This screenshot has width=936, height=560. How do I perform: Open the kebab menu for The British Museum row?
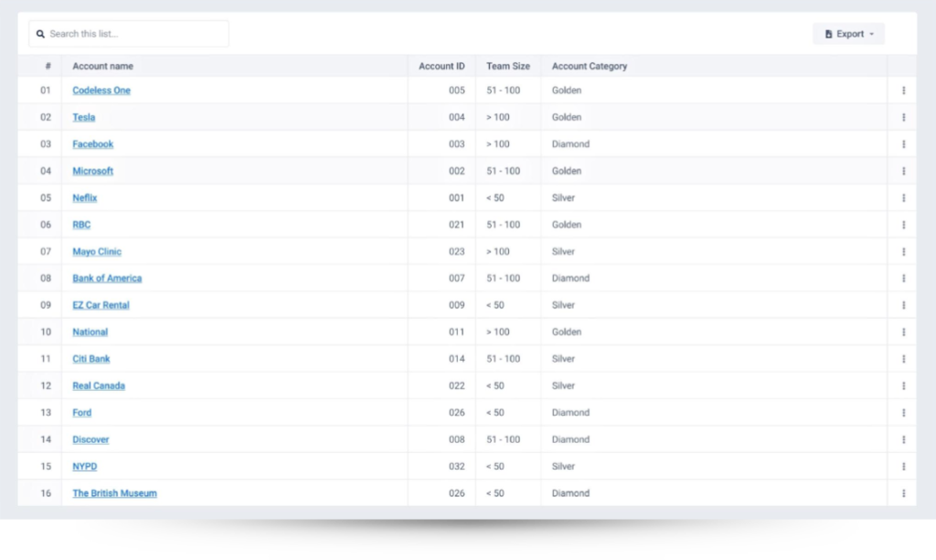point(903,493)
